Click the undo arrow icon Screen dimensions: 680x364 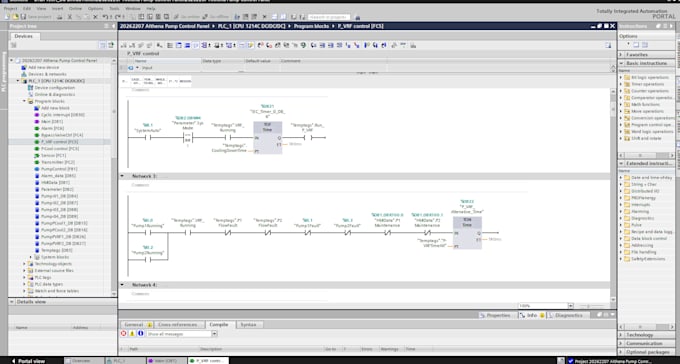click(106, 17)
